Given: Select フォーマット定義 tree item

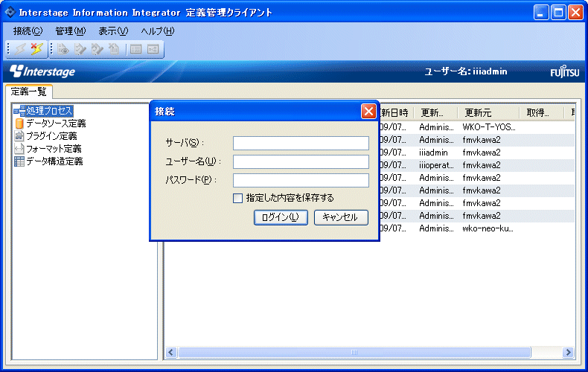Looking at the screenshot, I should (x=54, y=149).
